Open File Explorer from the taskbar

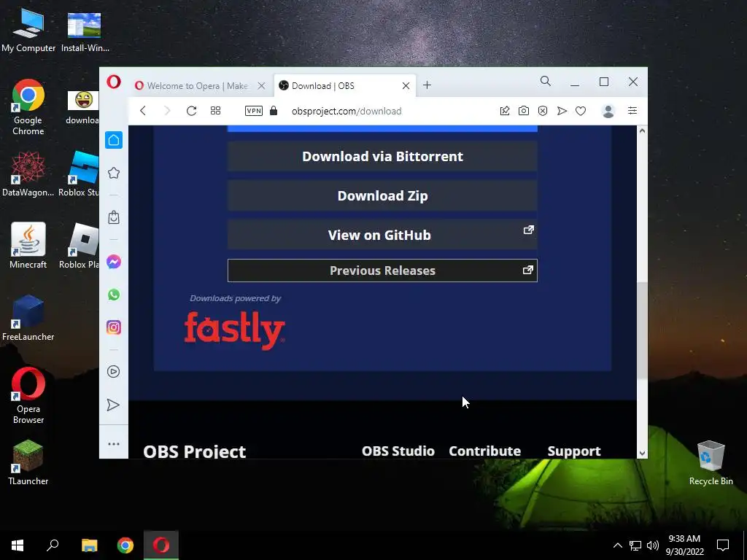[89, 545]
